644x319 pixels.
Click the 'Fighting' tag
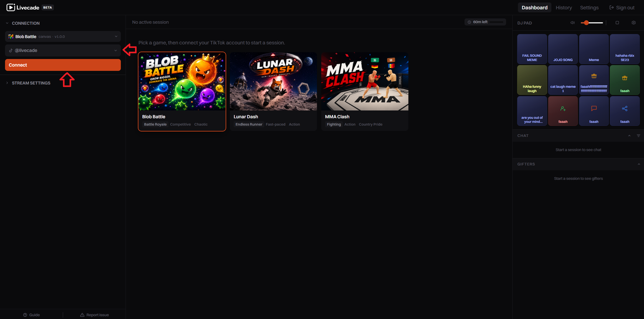pyautogui.click(x=334, y=125)
